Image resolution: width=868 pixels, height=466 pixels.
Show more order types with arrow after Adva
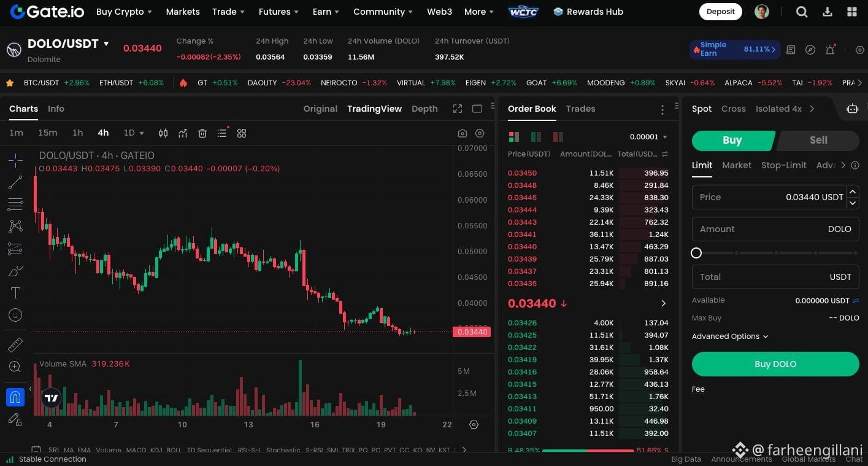[843, 165]
